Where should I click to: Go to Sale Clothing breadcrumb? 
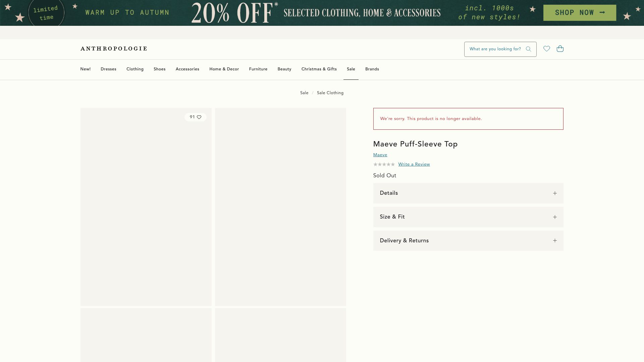[x=330, y=93]
